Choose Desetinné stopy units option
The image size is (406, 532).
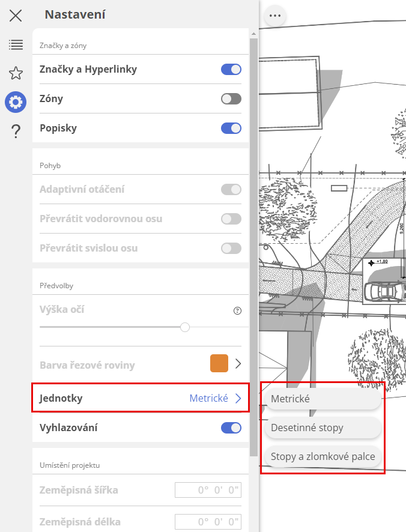pyautogui.click(x=323, y=428)
